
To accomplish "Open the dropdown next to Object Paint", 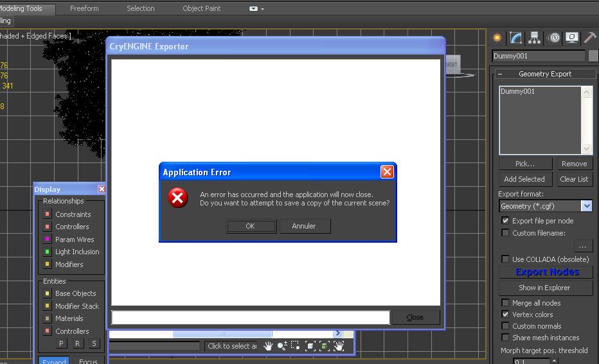I will (256, 9).
